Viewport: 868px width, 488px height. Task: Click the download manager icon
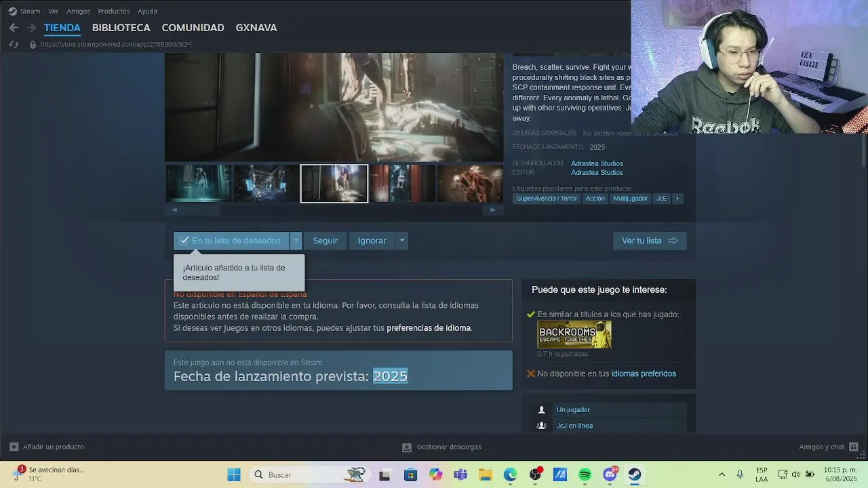point(407,447)
